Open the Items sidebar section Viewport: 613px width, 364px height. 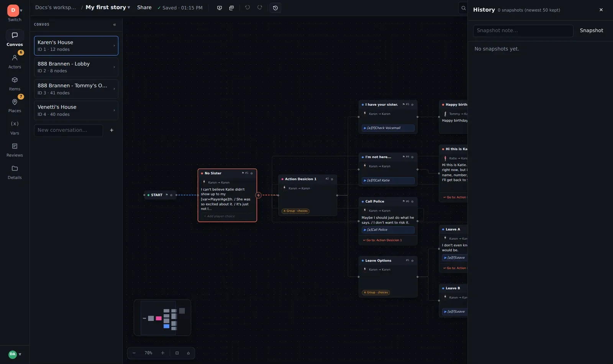[x=15, y=83]
